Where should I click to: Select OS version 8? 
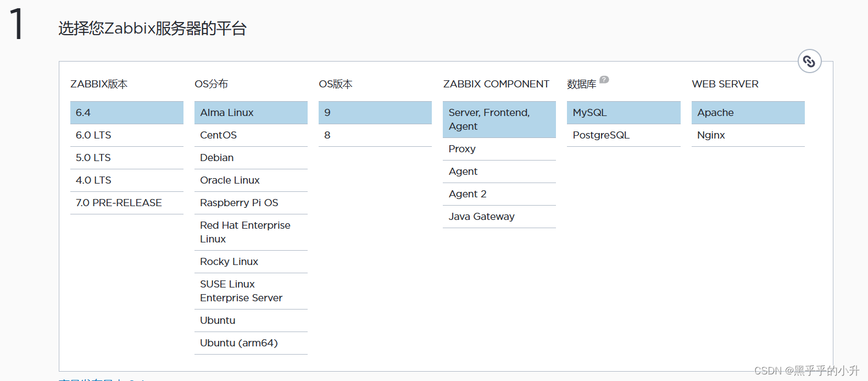coord(375,135)
